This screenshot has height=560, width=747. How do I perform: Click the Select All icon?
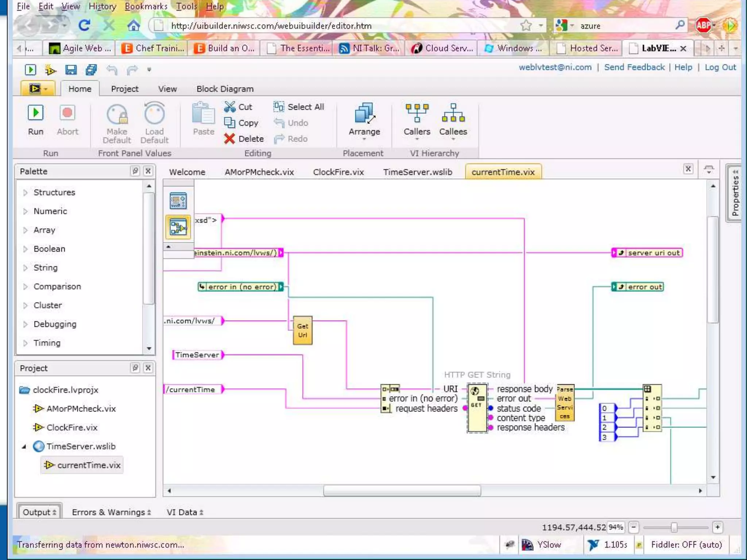[279, 106]
